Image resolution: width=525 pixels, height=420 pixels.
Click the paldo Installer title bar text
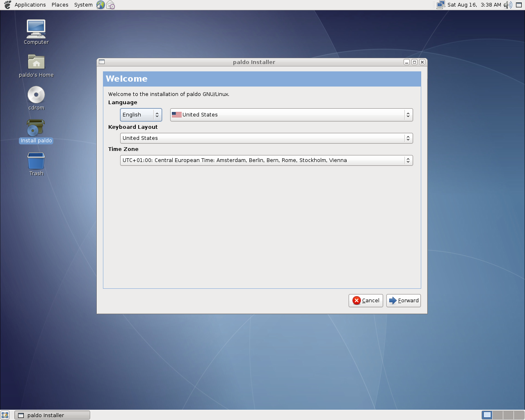[254, 62]
